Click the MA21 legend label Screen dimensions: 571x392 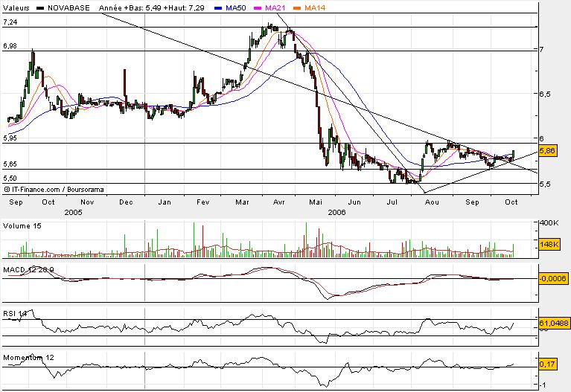(x=275, y=7)
